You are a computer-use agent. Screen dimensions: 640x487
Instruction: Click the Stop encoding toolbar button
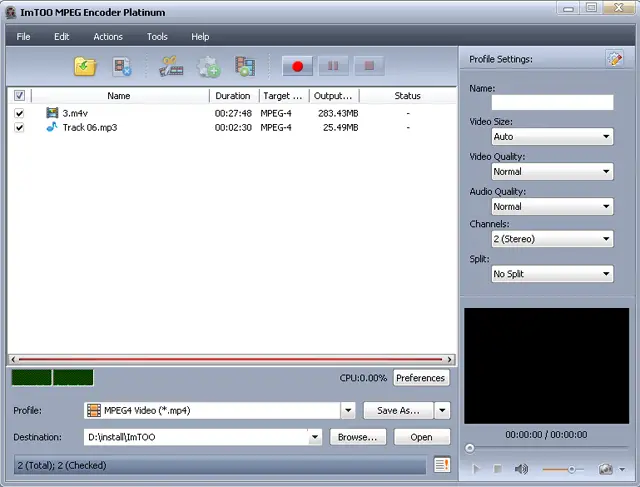369,66
